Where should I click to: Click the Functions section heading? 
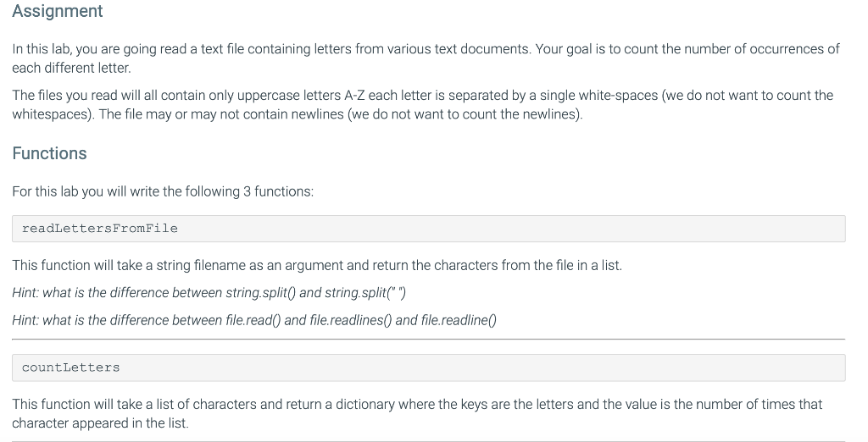pos(49,153)
